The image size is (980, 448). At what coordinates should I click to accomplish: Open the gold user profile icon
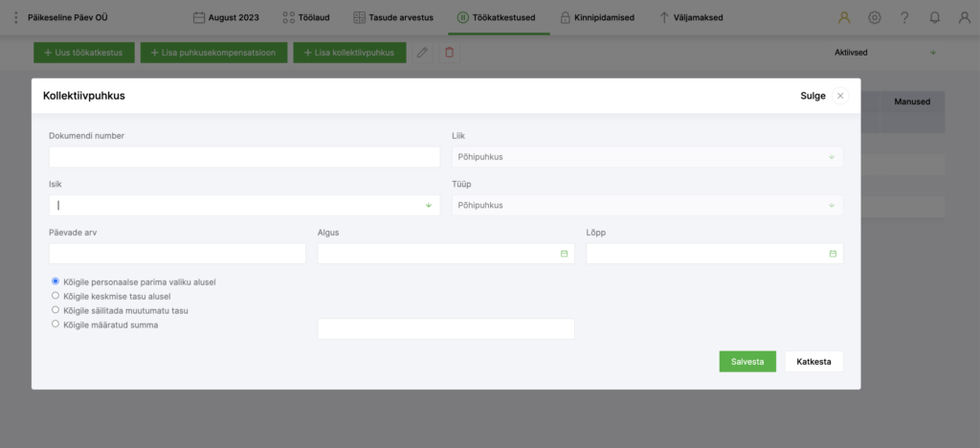[844, 17]
